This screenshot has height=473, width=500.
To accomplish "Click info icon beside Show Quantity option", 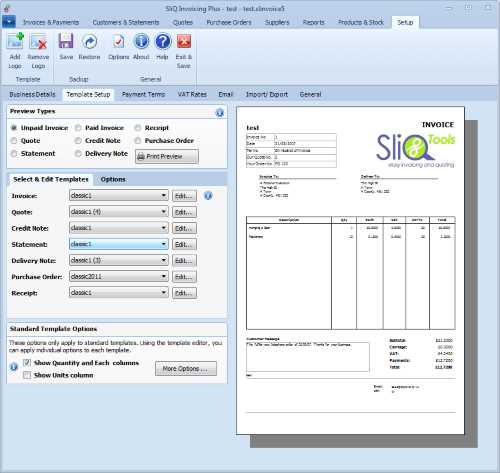I will (14, 367).
